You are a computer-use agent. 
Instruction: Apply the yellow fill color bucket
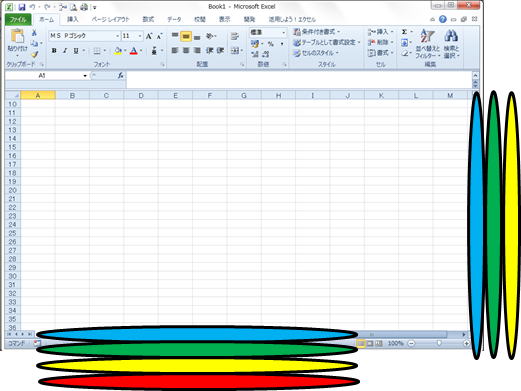[x=118, y=51]
